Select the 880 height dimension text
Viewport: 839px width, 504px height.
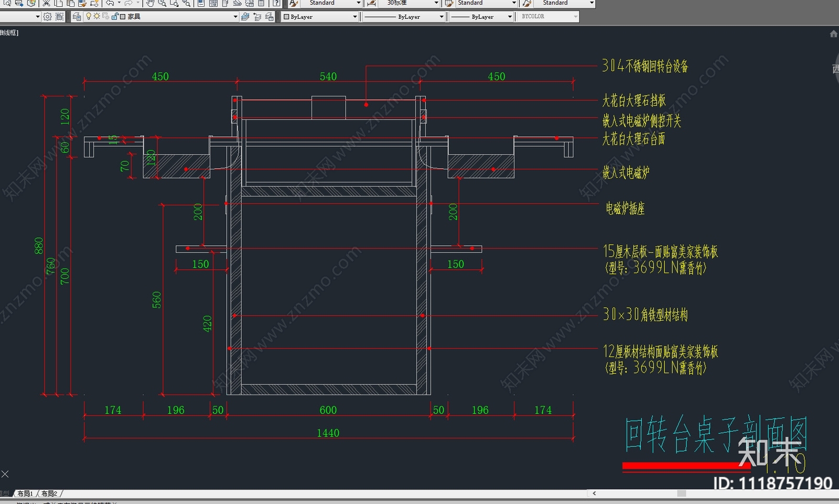point(39,246)
